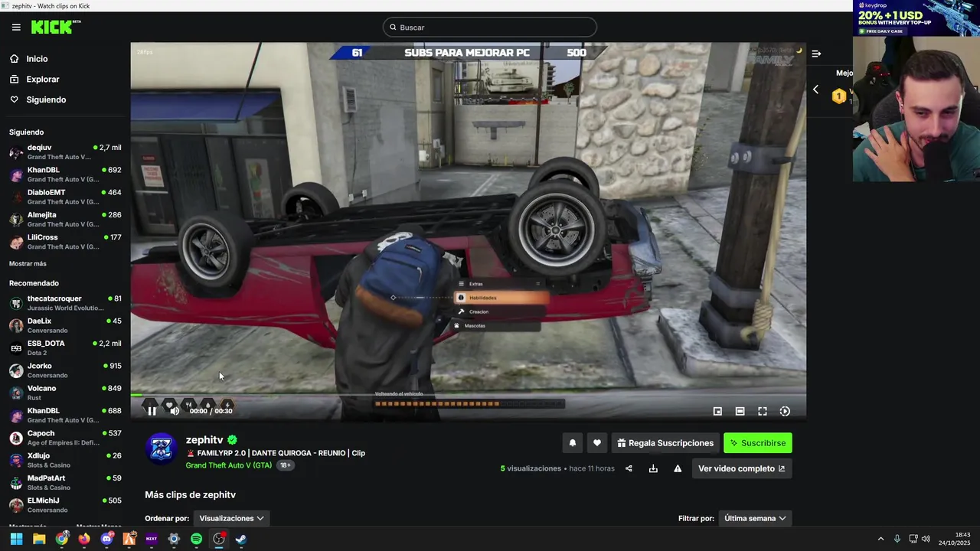
Task: Pause the clip playback
Action: click(152, 411)
